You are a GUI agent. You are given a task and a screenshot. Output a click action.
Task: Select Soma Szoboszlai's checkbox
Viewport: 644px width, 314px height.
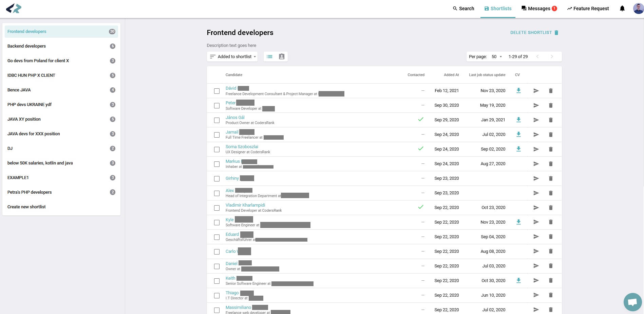click(217, 150)
